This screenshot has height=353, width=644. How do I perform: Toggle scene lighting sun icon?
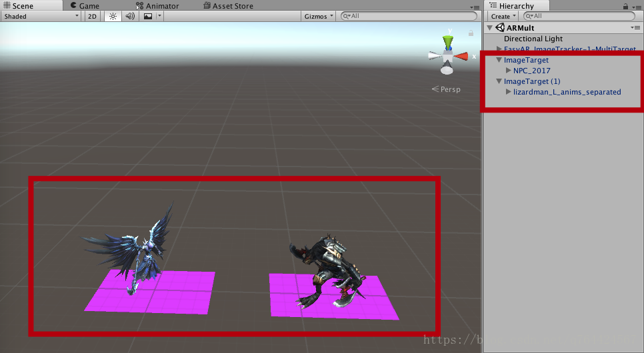pyautogui.click(x=113, y=16)
